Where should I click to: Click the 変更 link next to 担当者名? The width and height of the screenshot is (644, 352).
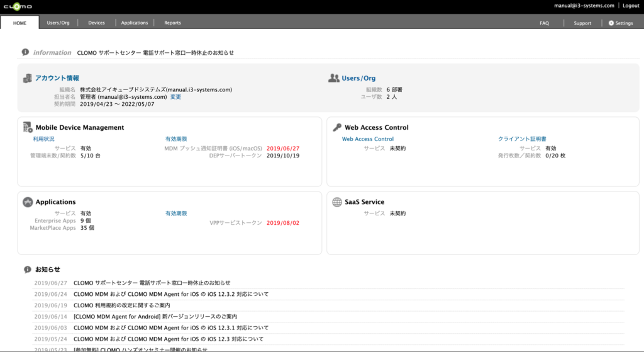click(176, 96)
